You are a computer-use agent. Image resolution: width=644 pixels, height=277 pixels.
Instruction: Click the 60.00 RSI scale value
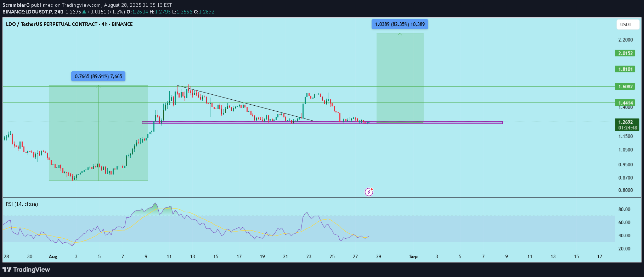point(625,222)
